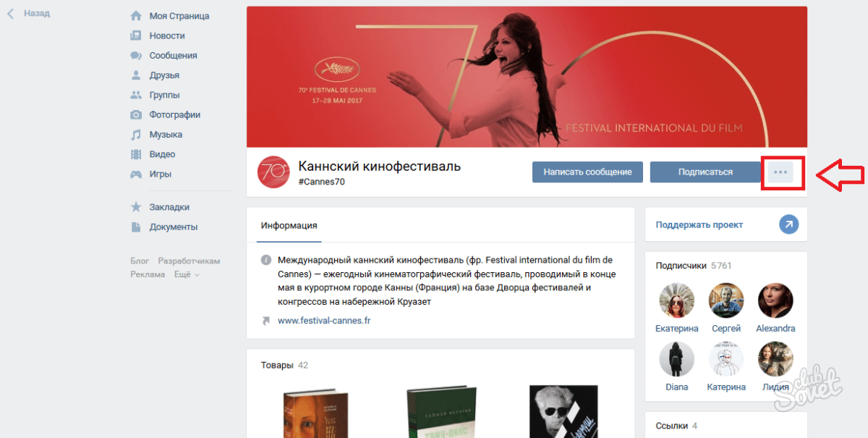Click the Поддержать проект arrow icon
Viewport: 868px width, 438px height.
point(788,224)
